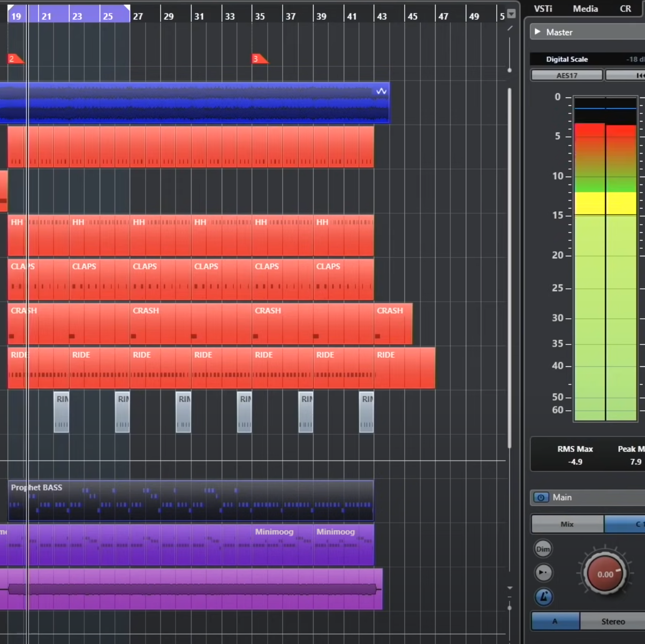The image size is (645, 644).
Task: Select marker 3 on the marker track
Action: [260, 59]
